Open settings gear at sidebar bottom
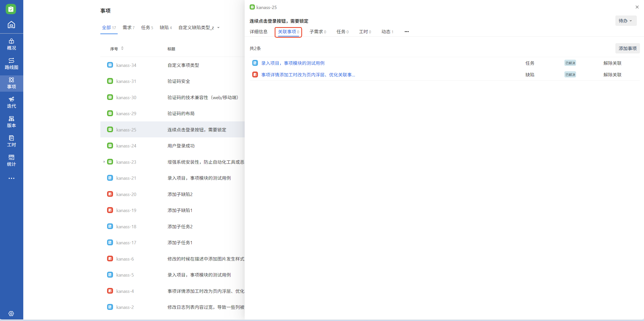 [11, 314]
